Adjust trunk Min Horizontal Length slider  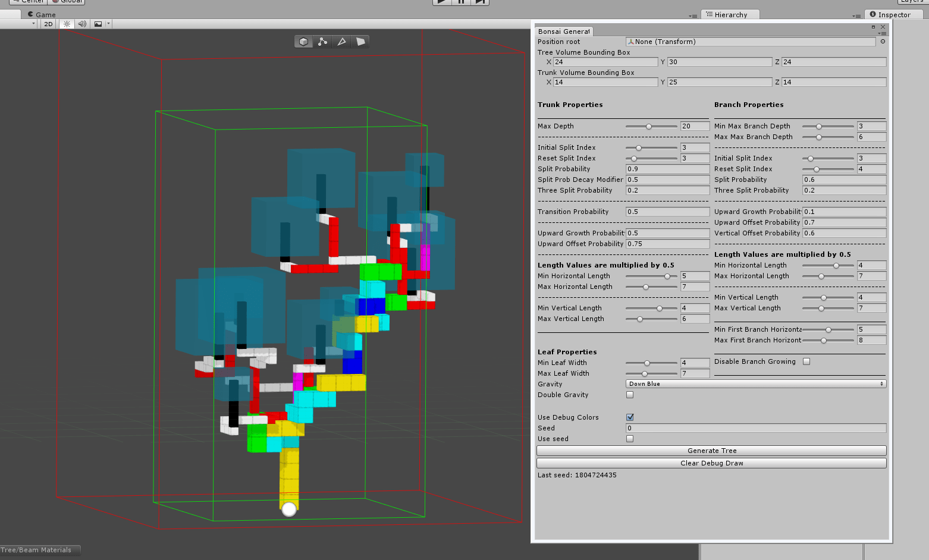651,276
